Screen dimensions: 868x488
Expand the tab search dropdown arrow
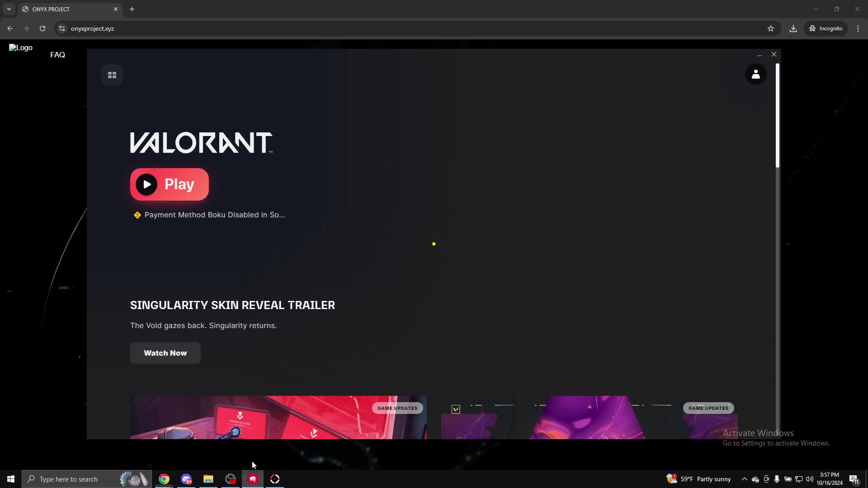(9, 9)
